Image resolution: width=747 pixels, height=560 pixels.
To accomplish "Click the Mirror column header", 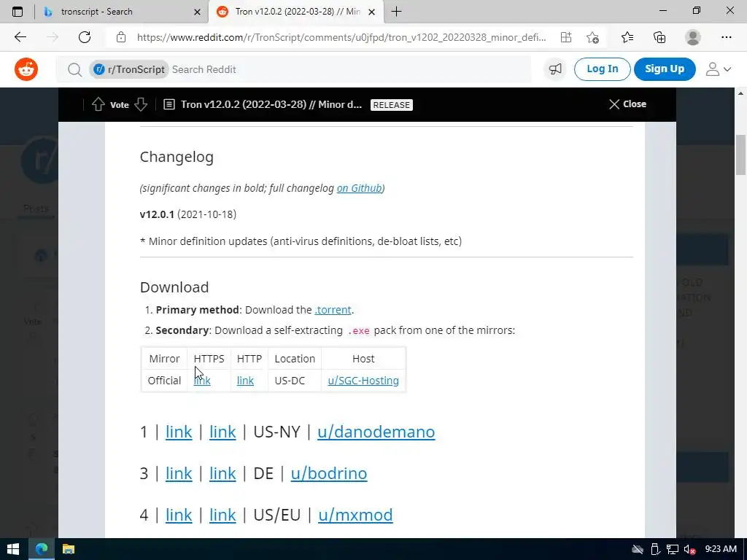I will tap(164, 359).
